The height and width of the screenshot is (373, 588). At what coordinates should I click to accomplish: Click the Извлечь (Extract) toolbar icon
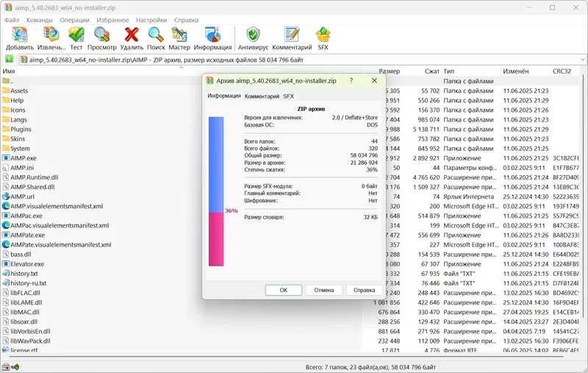click(x=51, y=35)
